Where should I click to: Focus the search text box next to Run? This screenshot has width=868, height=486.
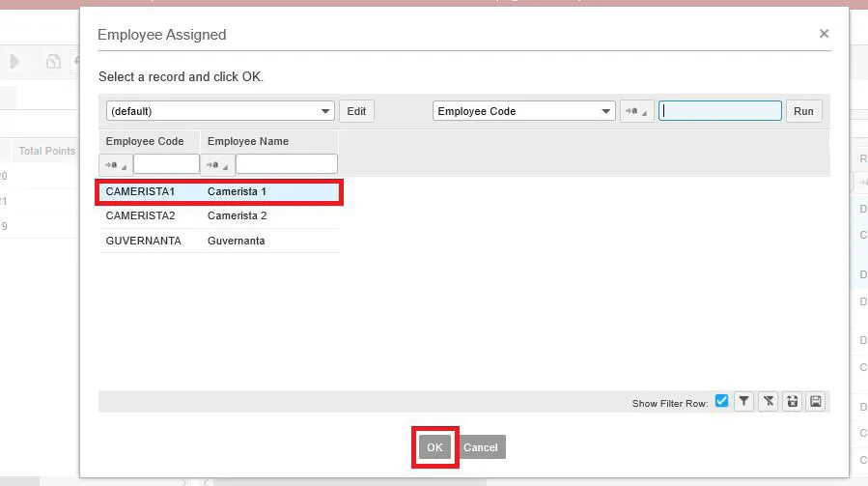(x=719, y=111)
